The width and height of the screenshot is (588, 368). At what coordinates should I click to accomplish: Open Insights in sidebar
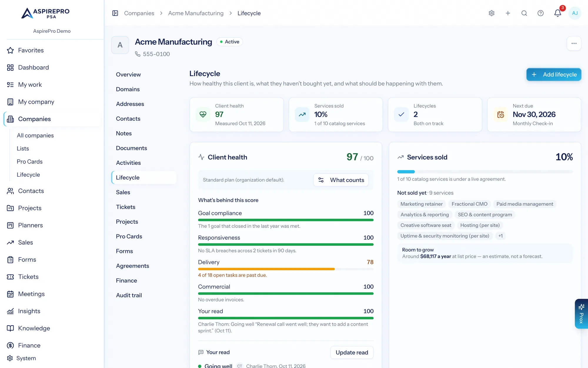52,311
